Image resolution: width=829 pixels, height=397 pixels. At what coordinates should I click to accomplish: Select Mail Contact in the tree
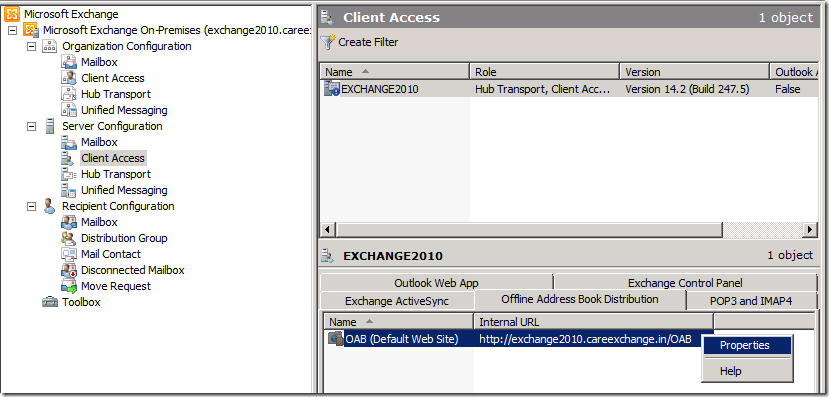[111, 254]
